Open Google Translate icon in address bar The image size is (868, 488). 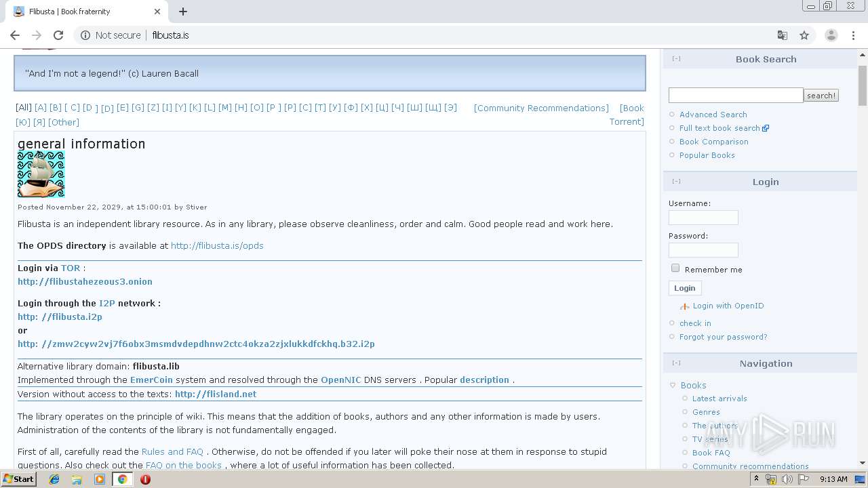coord(783,35)
